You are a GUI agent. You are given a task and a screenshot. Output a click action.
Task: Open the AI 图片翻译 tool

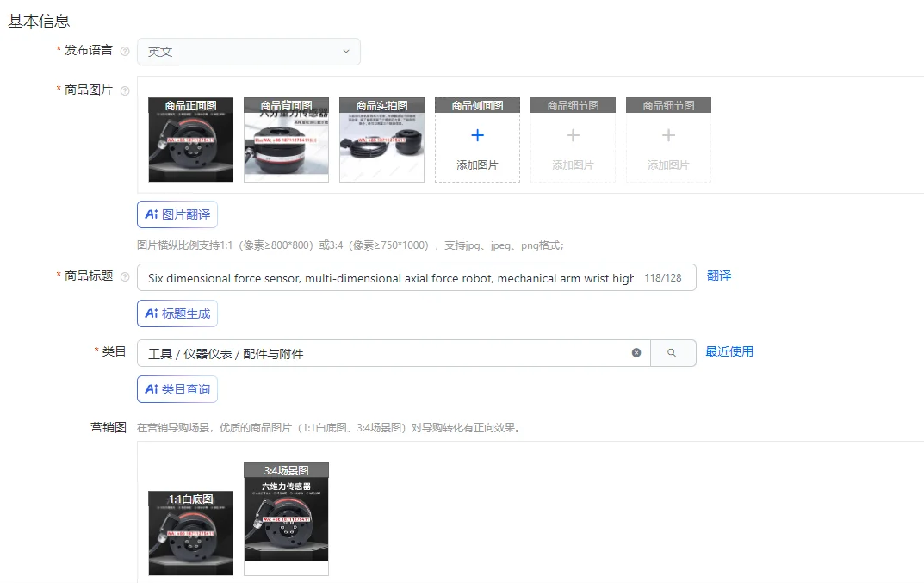coord(177,214)
